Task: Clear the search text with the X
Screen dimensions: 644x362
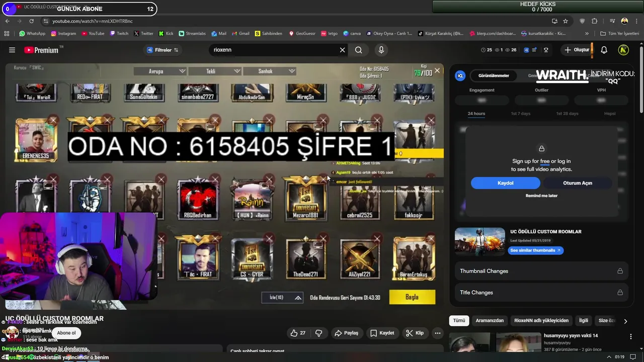Action: coord(343,50)
